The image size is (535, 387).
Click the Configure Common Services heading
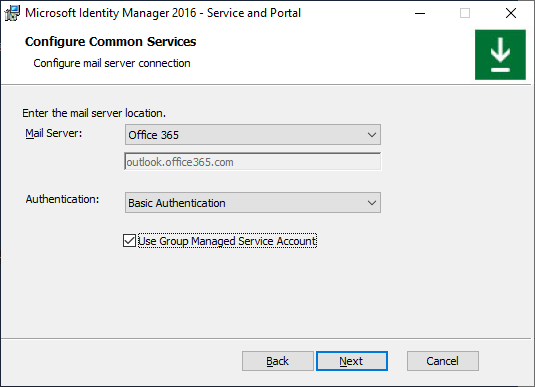tap(111, 42)
